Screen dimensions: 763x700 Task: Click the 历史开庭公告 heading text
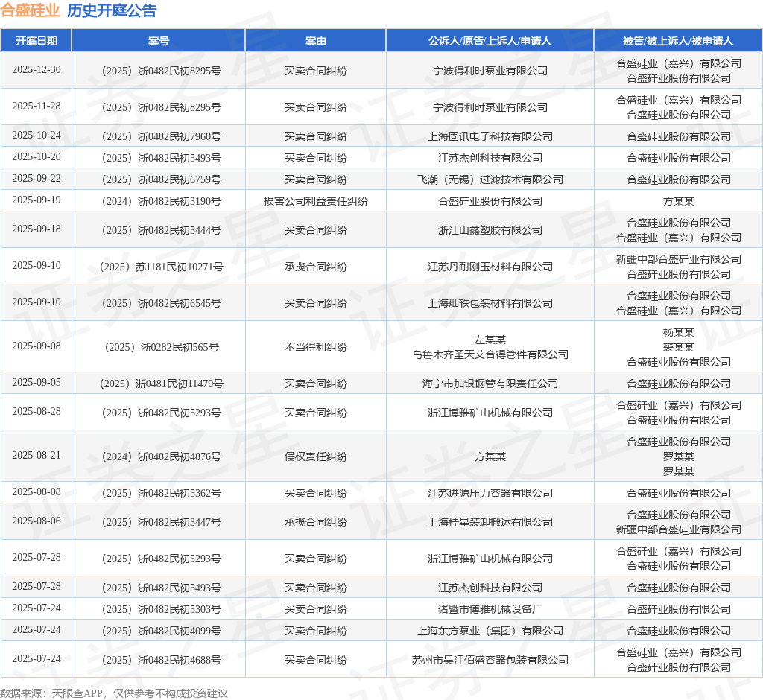(x=112, y=10)
